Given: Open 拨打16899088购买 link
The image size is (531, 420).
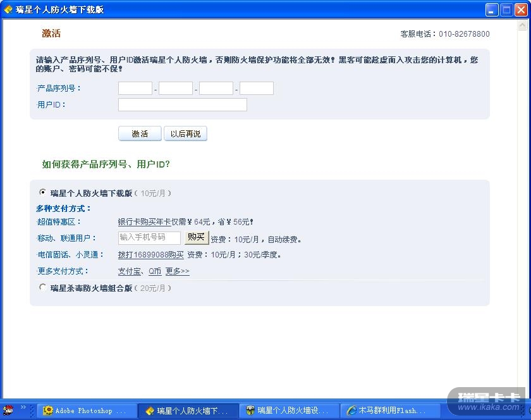Looking at the screenshot, I should click(150, 255).
